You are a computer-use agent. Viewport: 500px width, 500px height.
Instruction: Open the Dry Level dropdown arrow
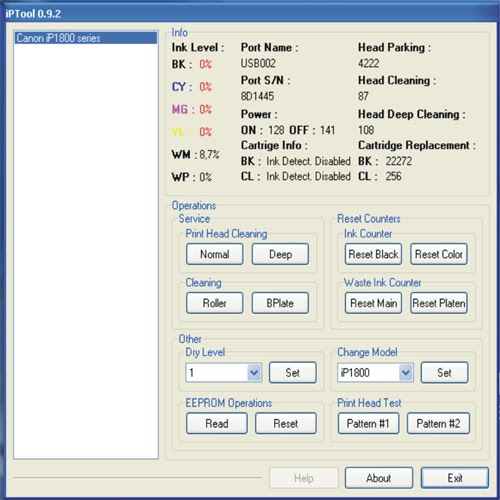click(254, 372)
